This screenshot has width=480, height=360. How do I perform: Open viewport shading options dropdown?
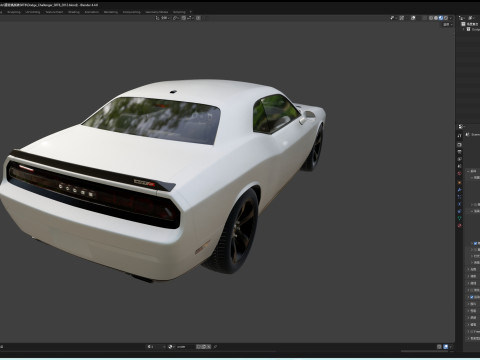(451, 18)
